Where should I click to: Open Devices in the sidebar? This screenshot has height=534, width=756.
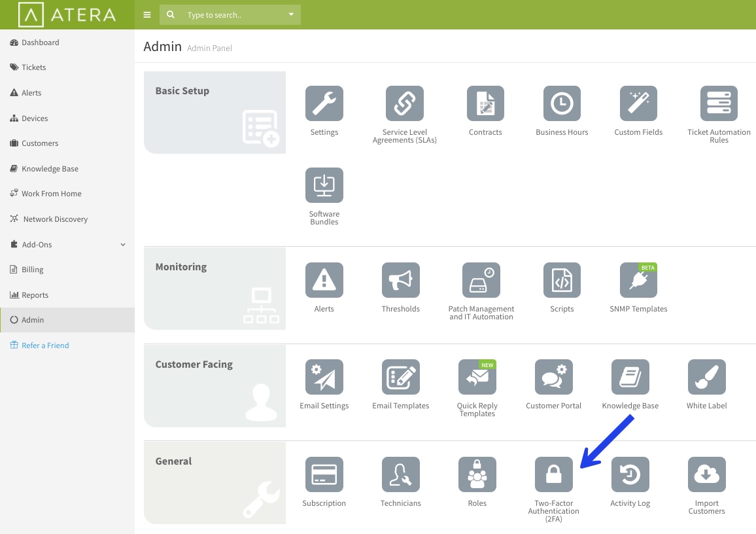(67, 118)
